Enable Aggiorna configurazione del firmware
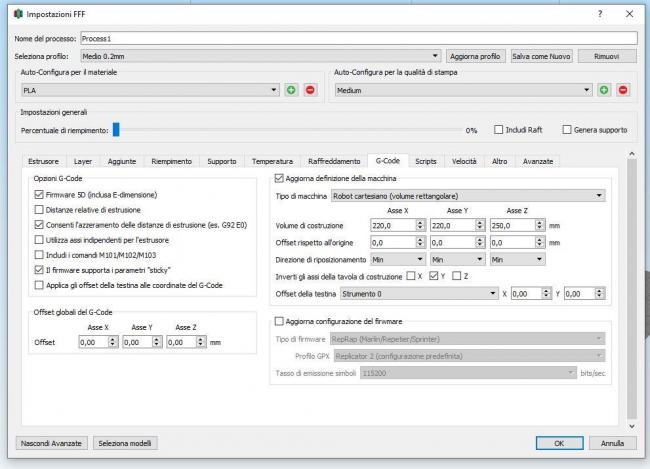650x469 pixels. tap(279, 321)
